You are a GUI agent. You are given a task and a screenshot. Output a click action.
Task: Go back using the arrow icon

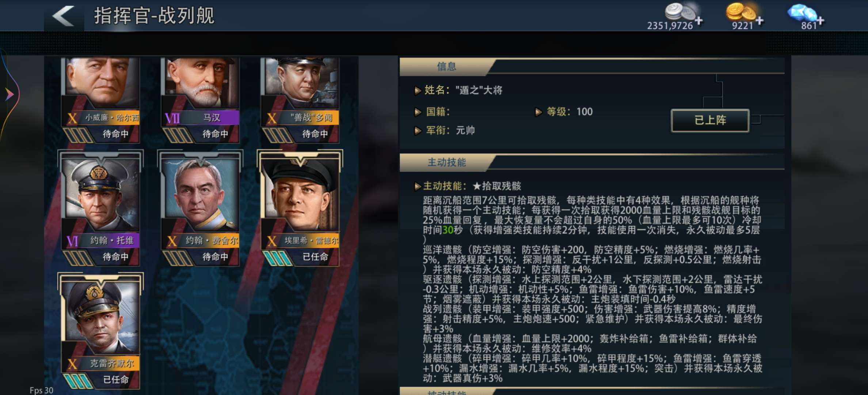pyautogui.click(x=64, y=16)
